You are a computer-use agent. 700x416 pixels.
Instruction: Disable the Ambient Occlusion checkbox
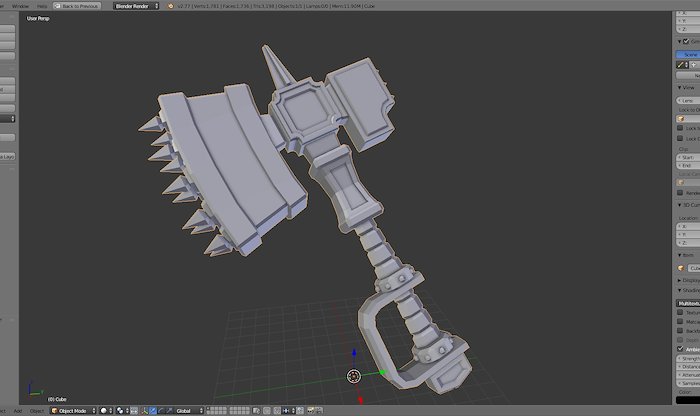tap(681, 348)
